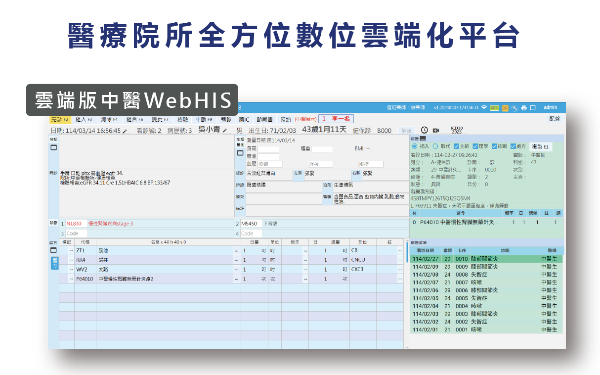
Task: Select the second radio option in right panel
Action: pyautogui.click(x=435, y=146)
